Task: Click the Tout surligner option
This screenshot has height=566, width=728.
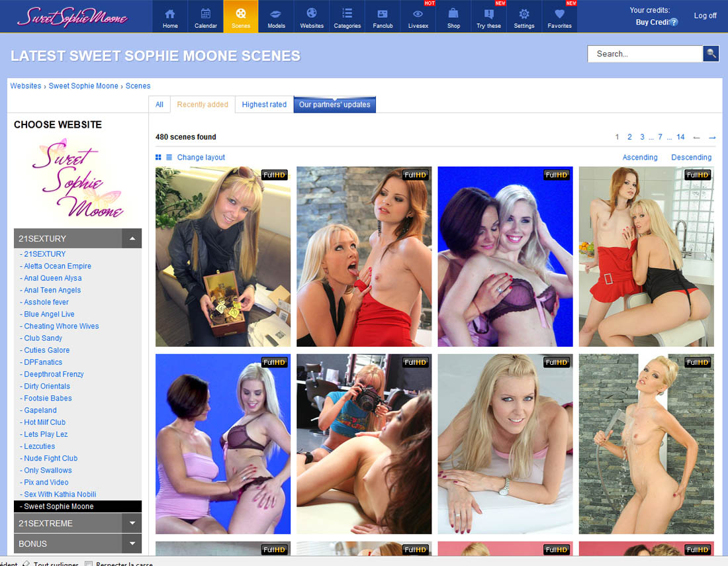Action: 56,563
